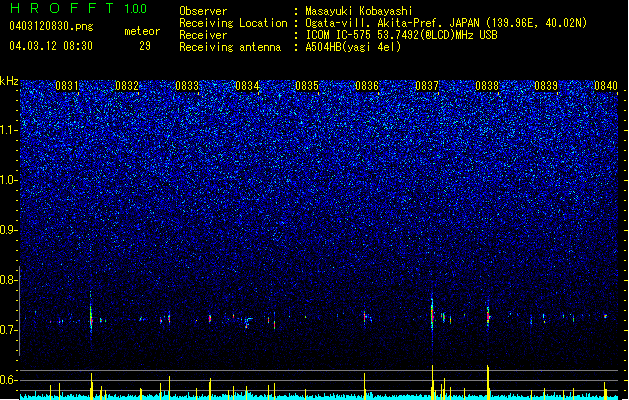629x400 pixels.
Task: Click the 0.7 kHz axis label
Action: (8, 330)
